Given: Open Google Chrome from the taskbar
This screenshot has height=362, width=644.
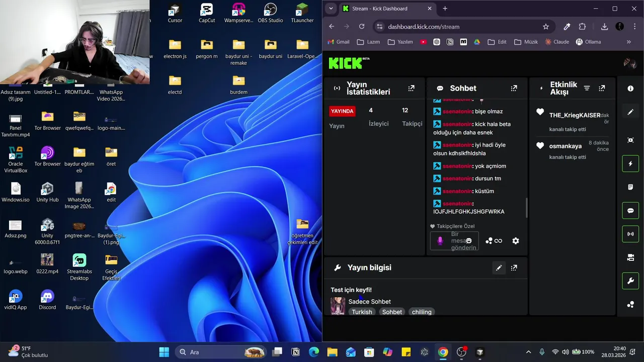Looking at the screenshot, I should (443, 352).
